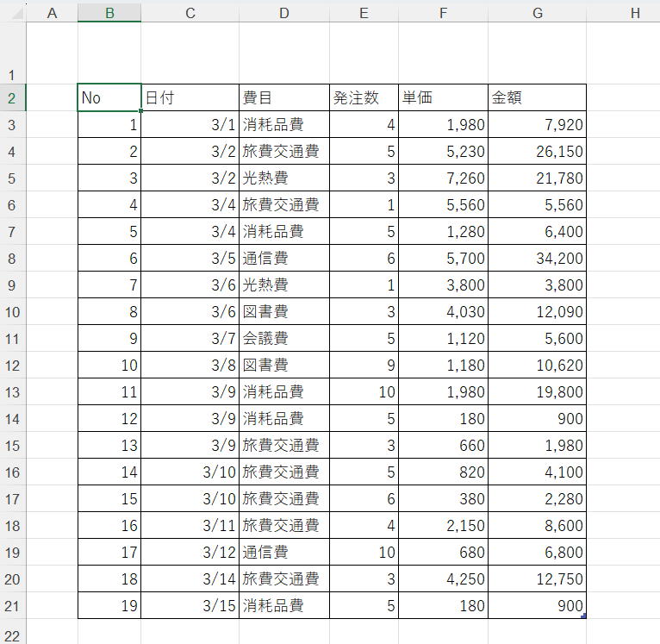660x644 pixels.
Task: Select the unit price cell 7,260
Action: [443, 178]
